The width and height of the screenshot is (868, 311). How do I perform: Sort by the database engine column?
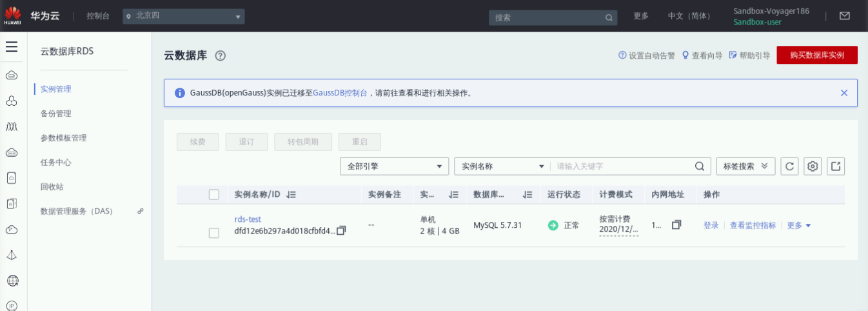528,194
